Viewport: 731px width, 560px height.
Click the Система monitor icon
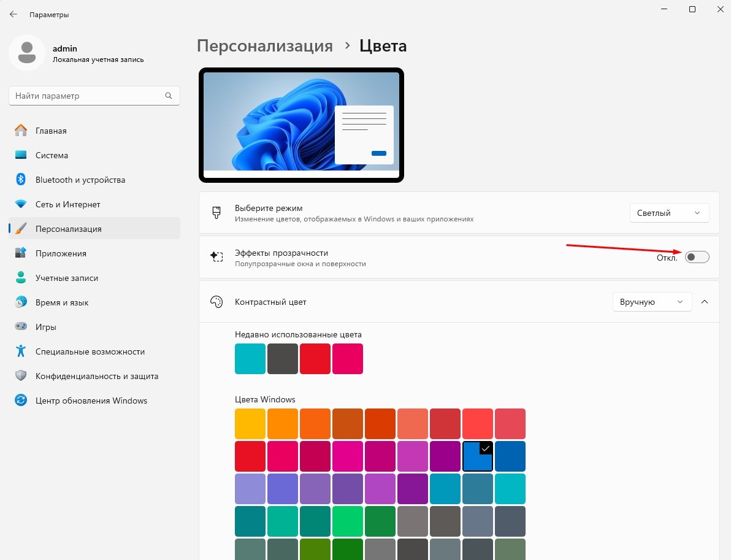[x=21, y=155]
